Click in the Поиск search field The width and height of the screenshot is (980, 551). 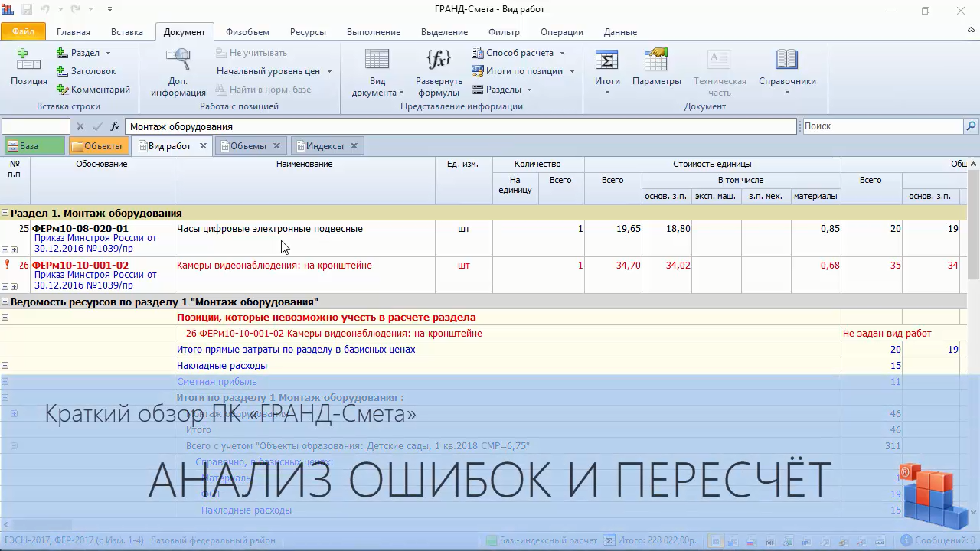tap(882, 126)
